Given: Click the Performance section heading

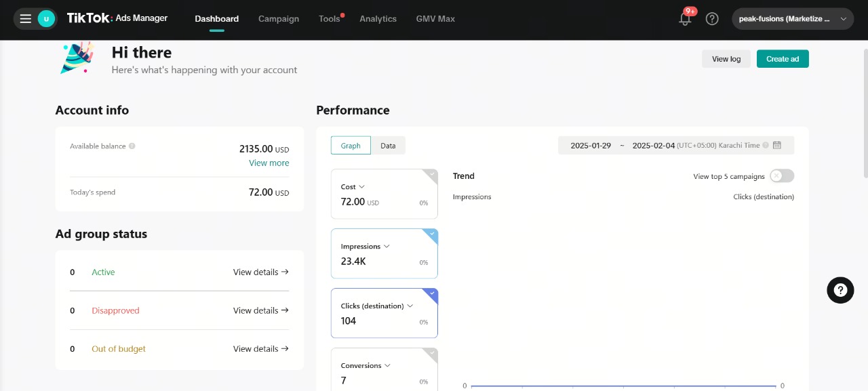Looking at the screenshot, I should pos(353,110).
